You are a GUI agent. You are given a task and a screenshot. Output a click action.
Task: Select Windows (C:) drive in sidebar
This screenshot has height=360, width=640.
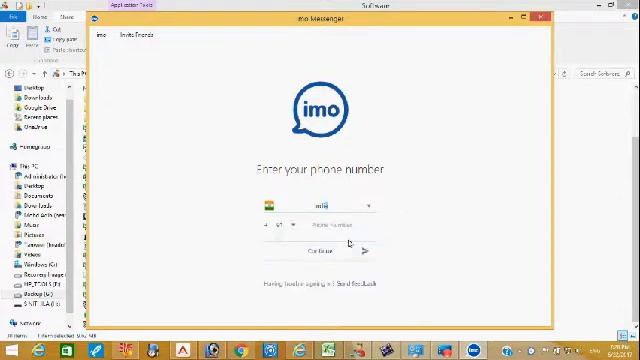point(36,264)
